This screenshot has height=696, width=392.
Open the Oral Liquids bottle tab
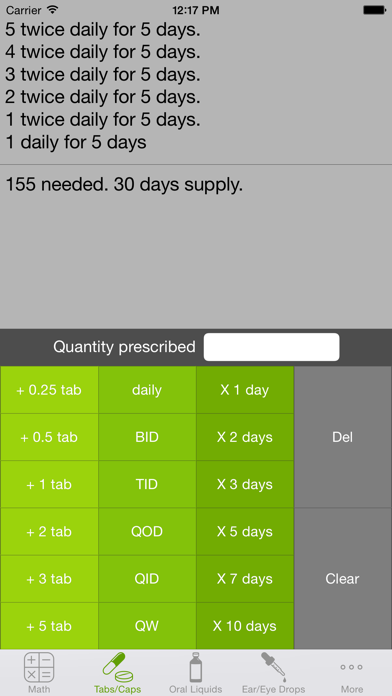[x=196, y=672]
